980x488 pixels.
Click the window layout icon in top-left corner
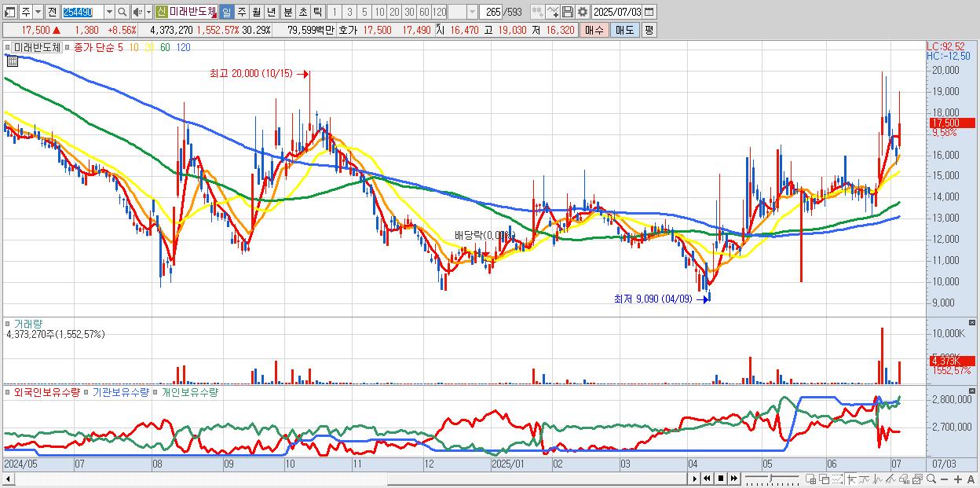(x=9, y=12)
